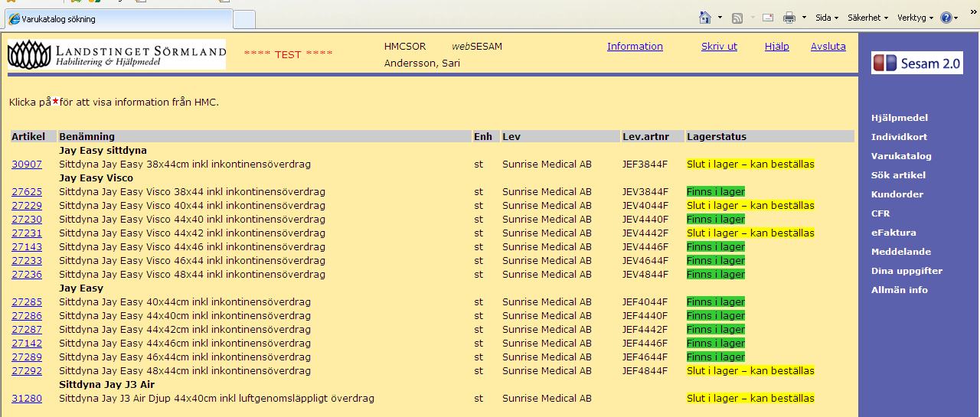This screenshot has width=980, height=417.
Task: Click the browser Help question mark icon
Action: [x=946, y=18]
